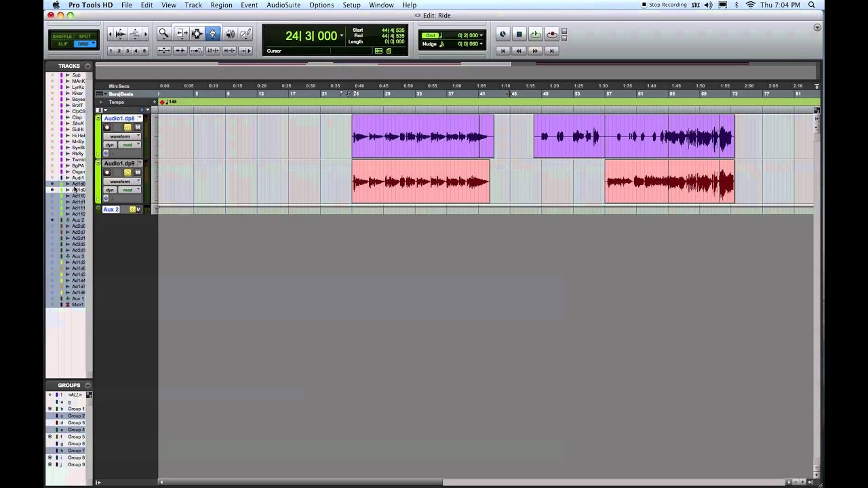Solo the Audio1.dp9 track
This screenshot has height=488, width=868.
pyautogui.click(x=127, y=172)
